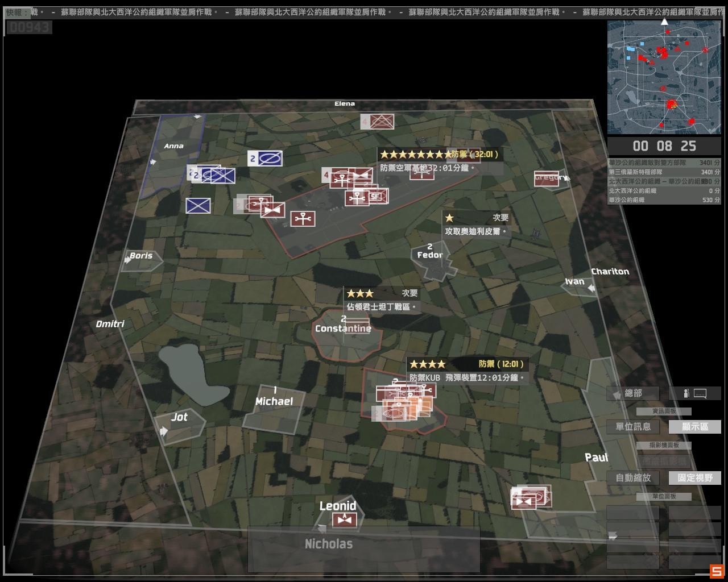Open the 資訊面板 info panel header
The width and height of the screenshot is (728, 582).
664,411
